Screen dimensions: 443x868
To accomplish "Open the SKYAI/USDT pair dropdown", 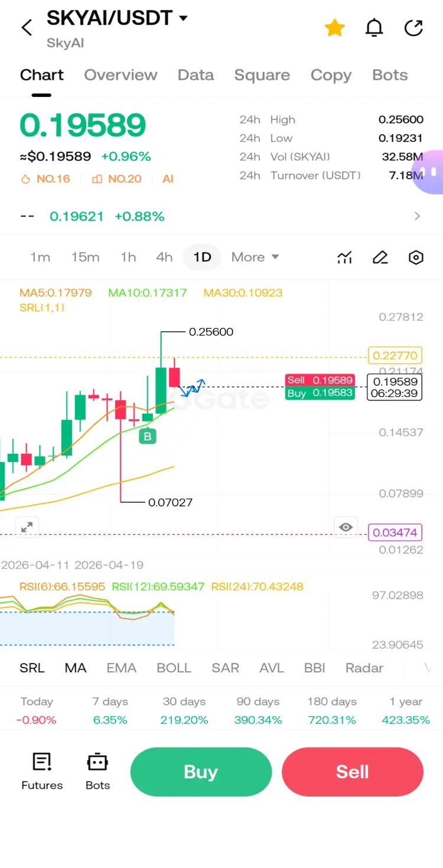I will pyautogui.click(x=117, y=18).
